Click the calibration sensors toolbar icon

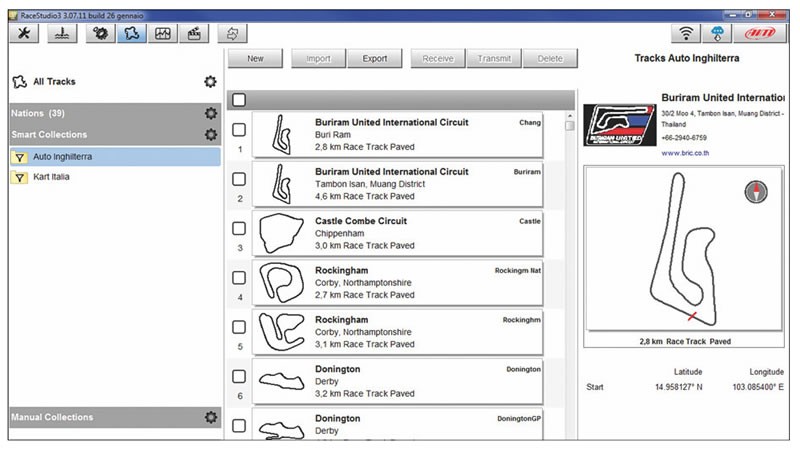pos(62,34)
